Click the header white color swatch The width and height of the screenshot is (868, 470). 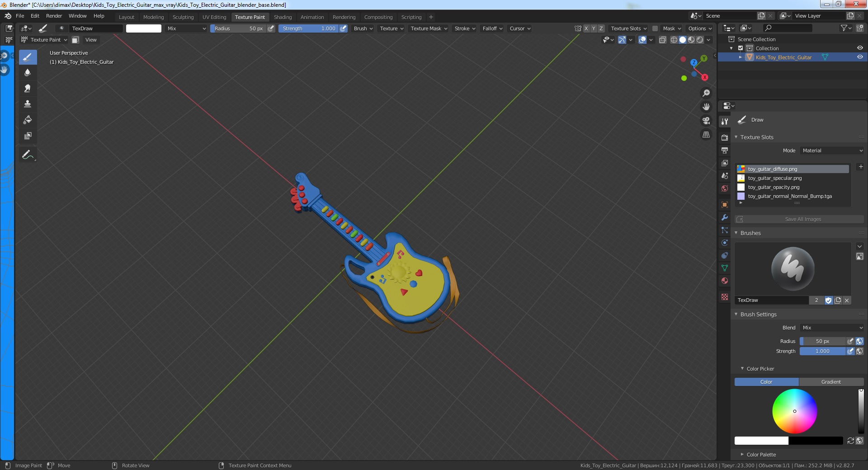[x=143, y=28]
